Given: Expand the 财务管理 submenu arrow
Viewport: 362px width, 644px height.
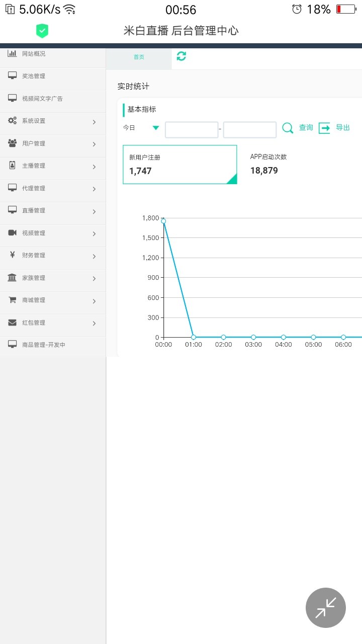Looking at the screenshot, I should click(94, 257).
